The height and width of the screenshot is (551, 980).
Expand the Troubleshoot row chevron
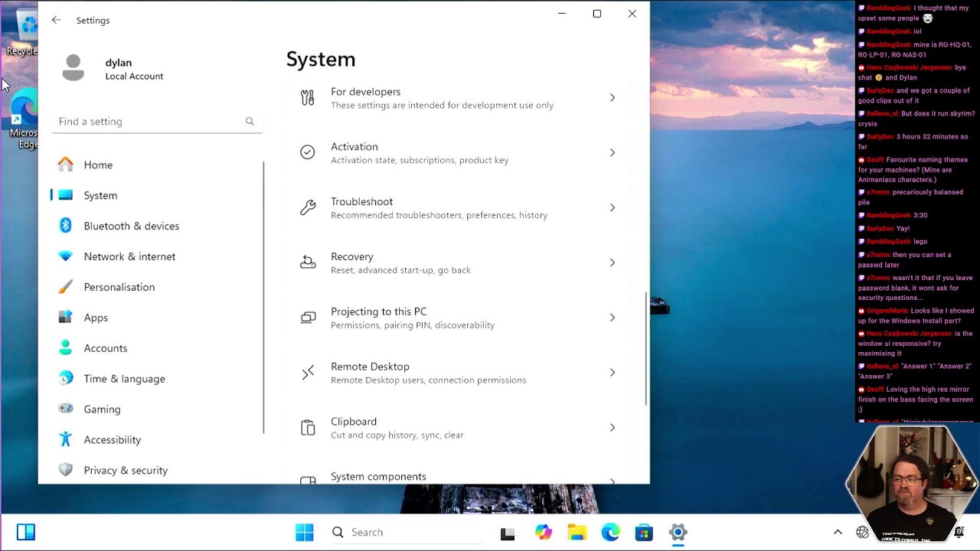pyautogui.click(x=612, y=207)
